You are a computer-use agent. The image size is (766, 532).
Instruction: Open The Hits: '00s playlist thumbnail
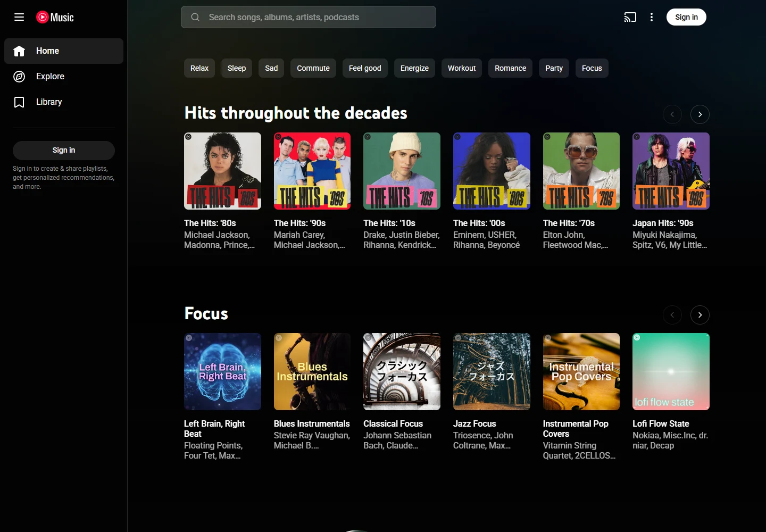click(492, 171)
